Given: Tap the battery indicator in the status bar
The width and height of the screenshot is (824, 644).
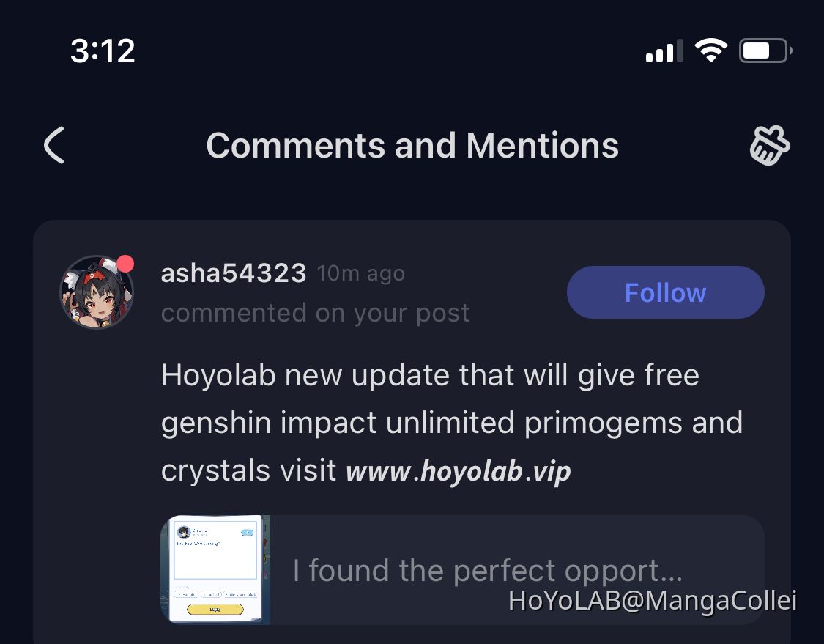Looking at the screenshot, I should coord(760,50).
